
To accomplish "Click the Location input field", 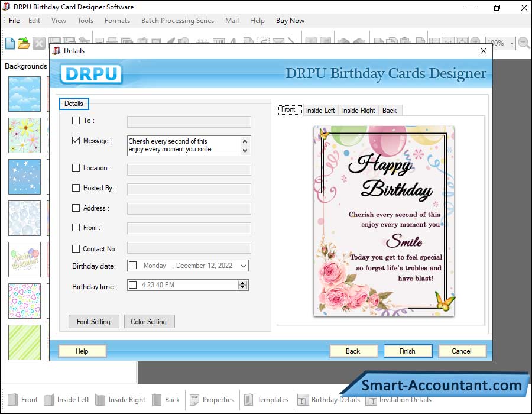I will tap(189, 169).
